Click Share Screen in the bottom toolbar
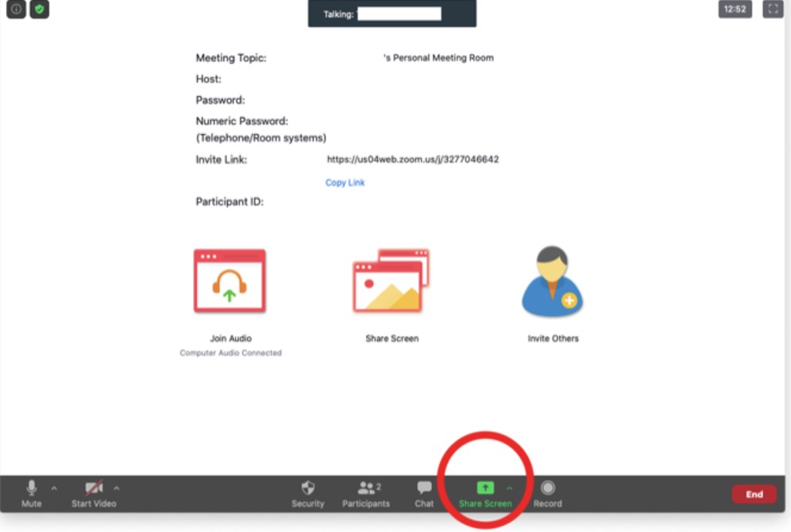The image size is (791, 532). (484, 494)
